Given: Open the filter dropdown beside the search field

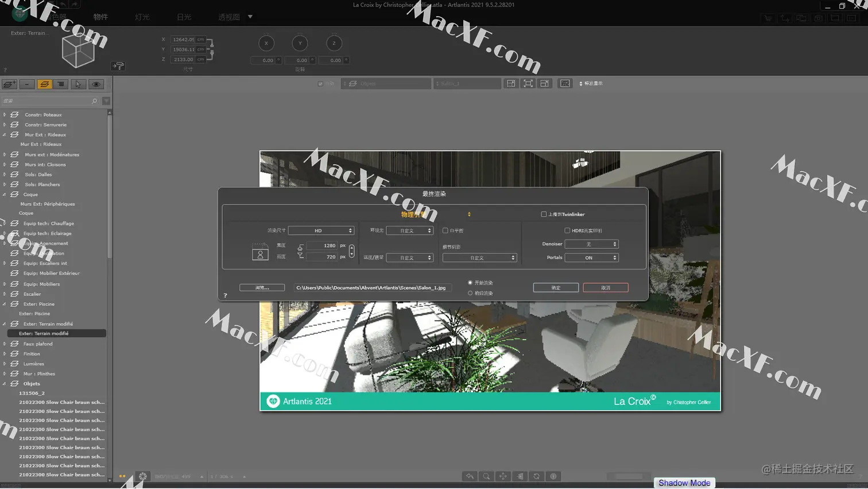Looking at the screenshot, I should [106, 101].
